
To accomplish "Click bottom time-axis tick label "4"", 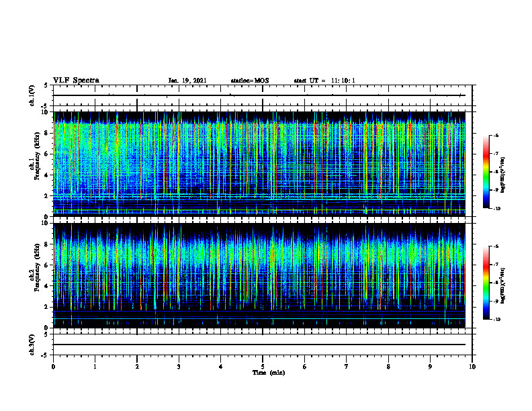I will (x=220, y=367).
